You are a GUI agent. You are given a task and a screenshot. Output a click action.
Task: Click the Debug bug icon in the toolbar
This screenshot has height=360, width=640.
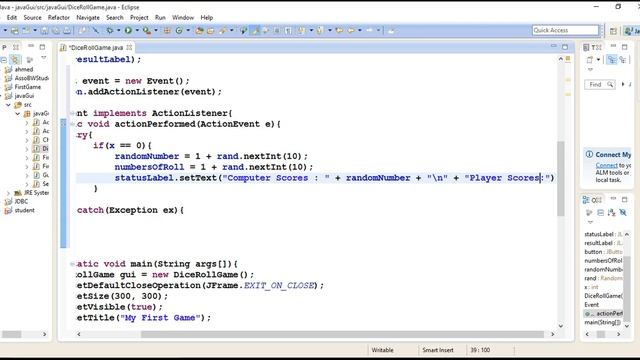[110, 30]
